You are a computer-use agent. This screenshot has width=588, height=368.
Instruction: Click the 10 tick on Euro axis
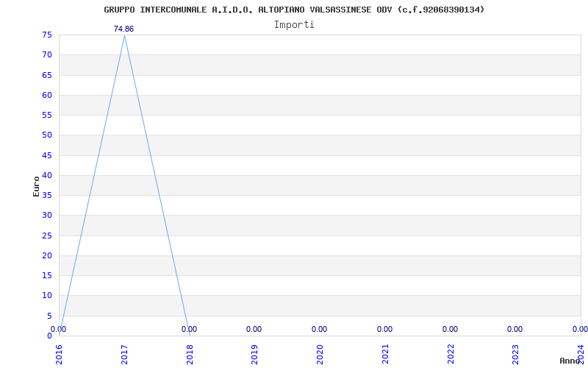tap(47, 296)
